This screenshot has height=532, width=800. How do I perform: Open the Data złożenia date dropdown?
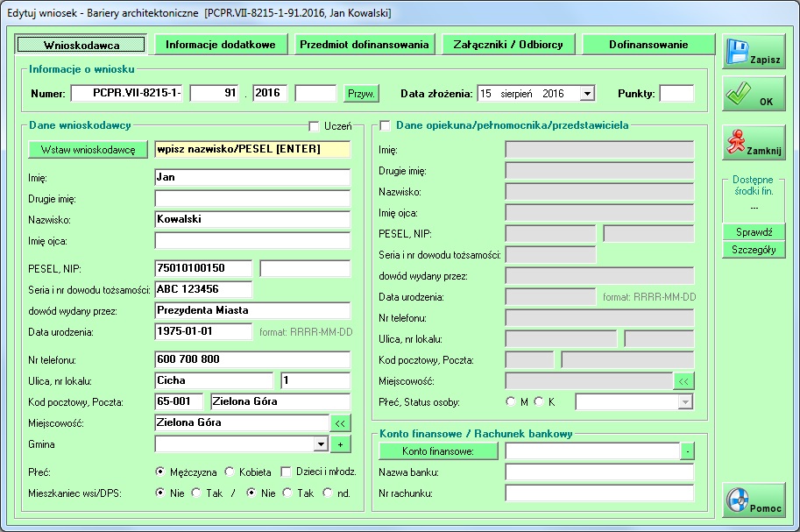(587, 94)
